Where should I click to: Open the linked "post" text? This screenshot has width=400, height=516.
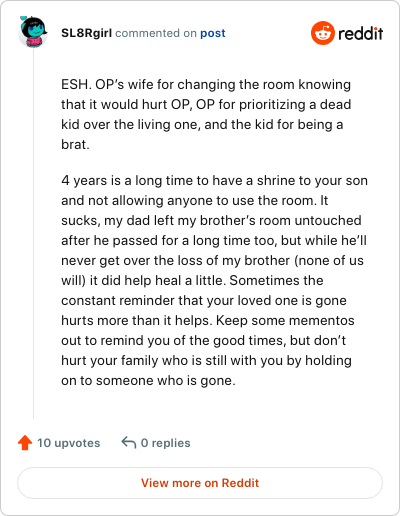pos(213,33)
